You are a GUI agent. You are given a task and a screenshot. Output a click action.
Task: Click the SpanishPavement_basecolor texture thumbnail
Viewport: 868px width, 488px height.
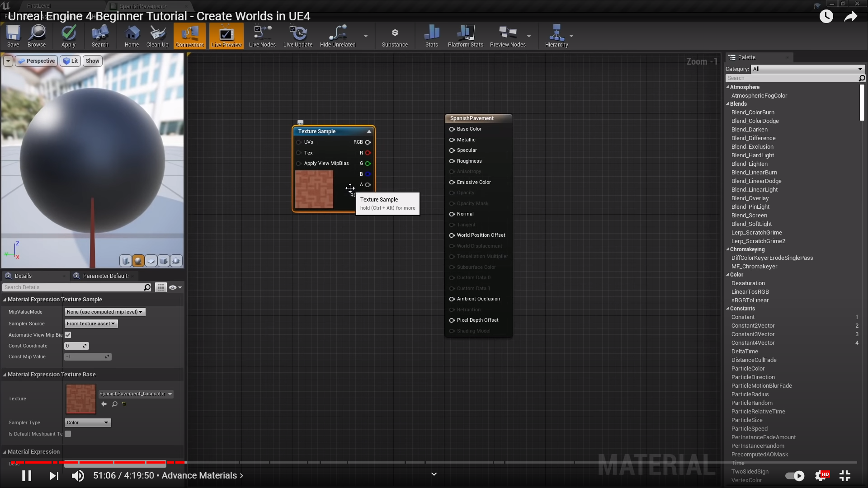pos(81,399)
